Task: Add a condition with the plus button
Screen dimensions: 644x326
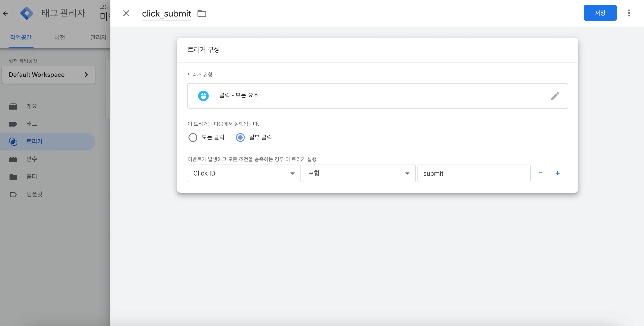Action: coord(558,173)
